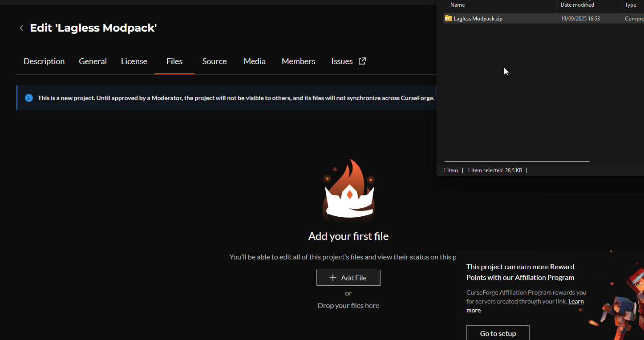Viewport: 644px width, 340px height.
Task: Select the Lagless Modpack.zip archive icon
Action: coord(448,18)
